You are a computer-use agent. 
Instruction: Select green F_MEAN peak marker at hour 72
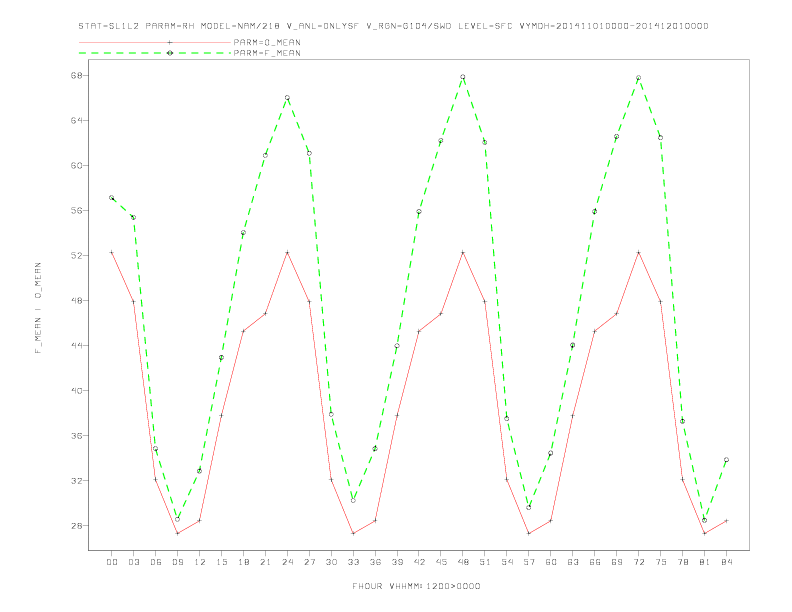638,78
